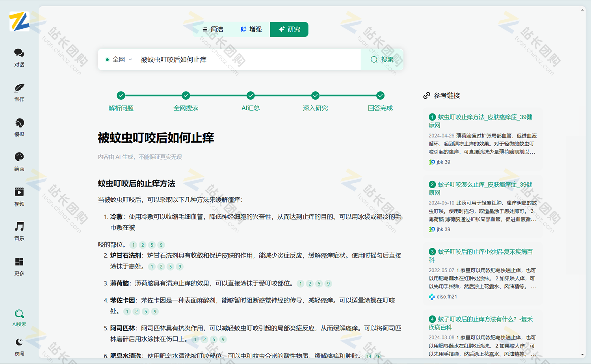
Task: Click citation 9 in 薄荷脑 item
Action: click(x=328, y=284)
